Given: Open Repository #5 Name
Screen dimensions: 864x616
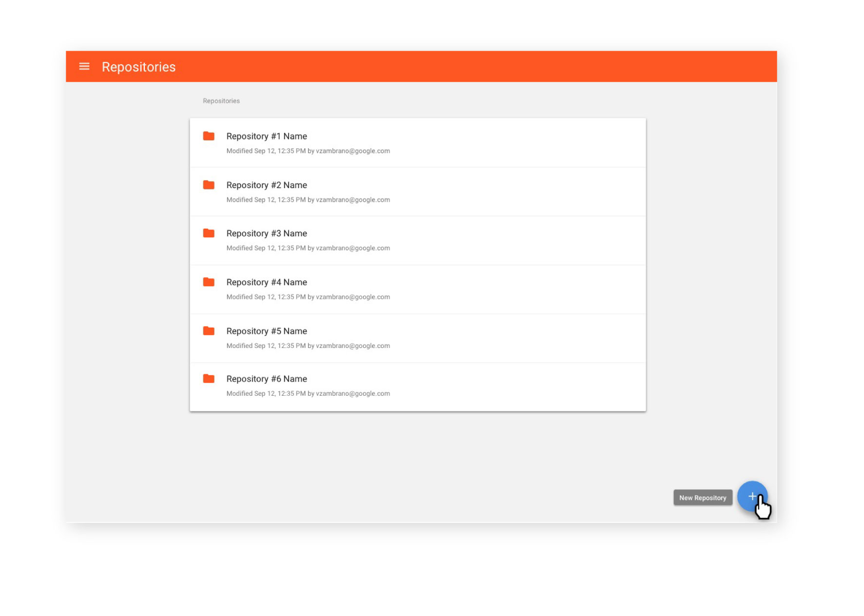Looking at the screenshot, I should pyautogui.click(x=267, y=330).
